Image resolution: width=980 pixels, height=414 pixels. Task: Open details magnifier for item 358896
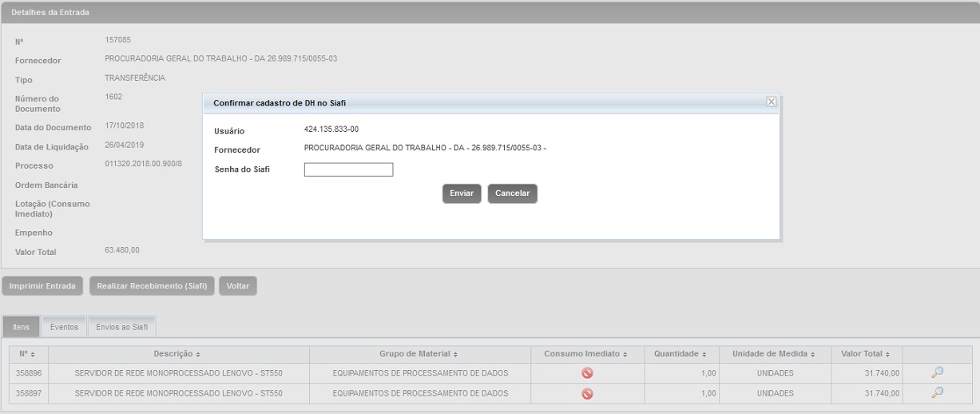938,372
